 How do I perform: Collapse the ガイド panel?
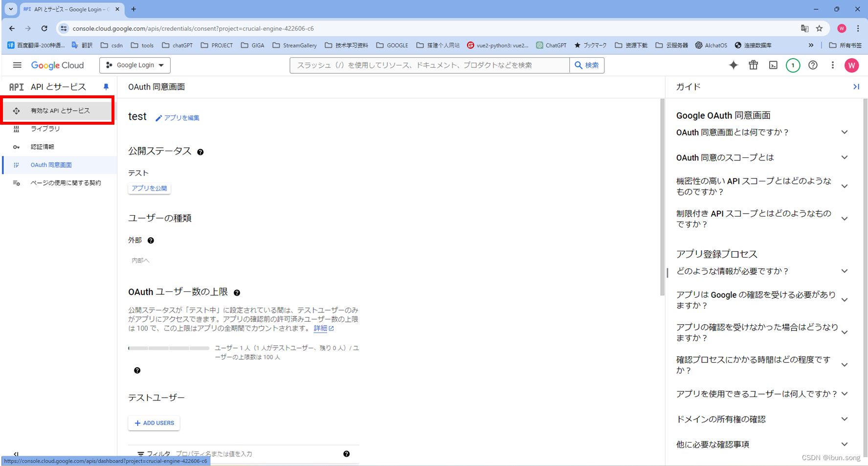click(856, 87)
